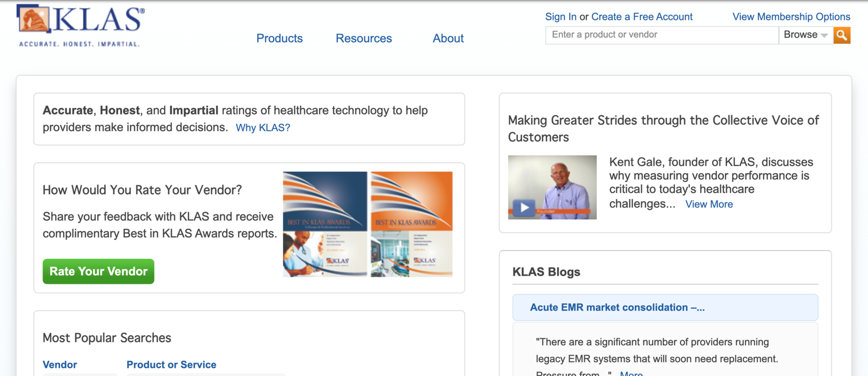Open the orange Best in KLAS Awards report cover
The width and height of the screenshot is (868, 376).
point(412,224)
